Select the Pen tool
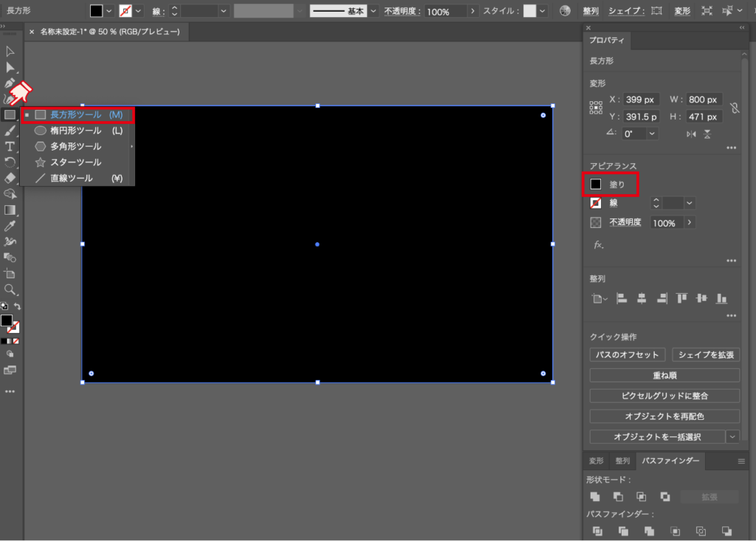 click(10, 83)
